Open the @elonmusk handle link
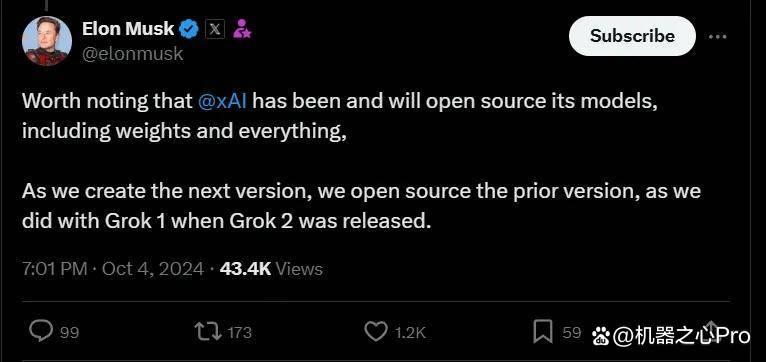 tap(132, 54)
